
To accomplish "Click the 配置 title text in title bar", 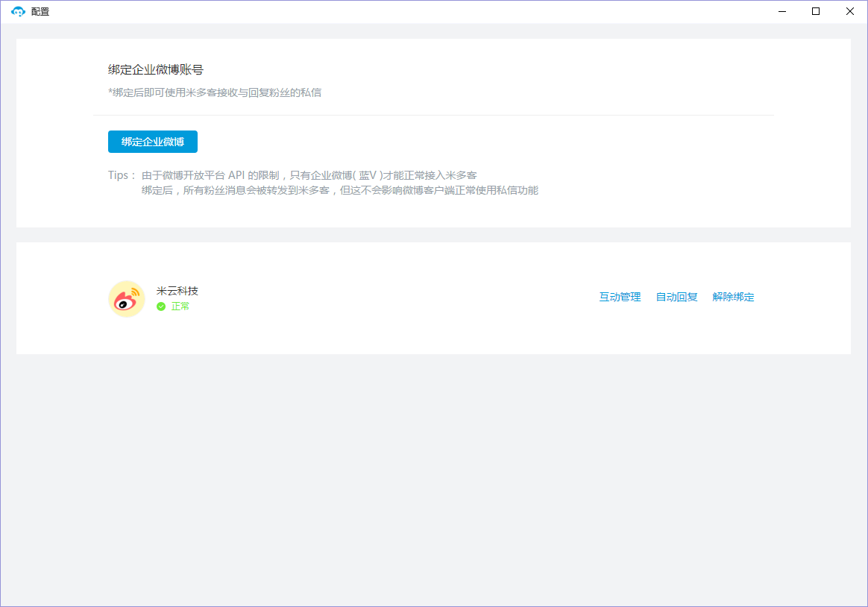I will click(x=40, y=12).
